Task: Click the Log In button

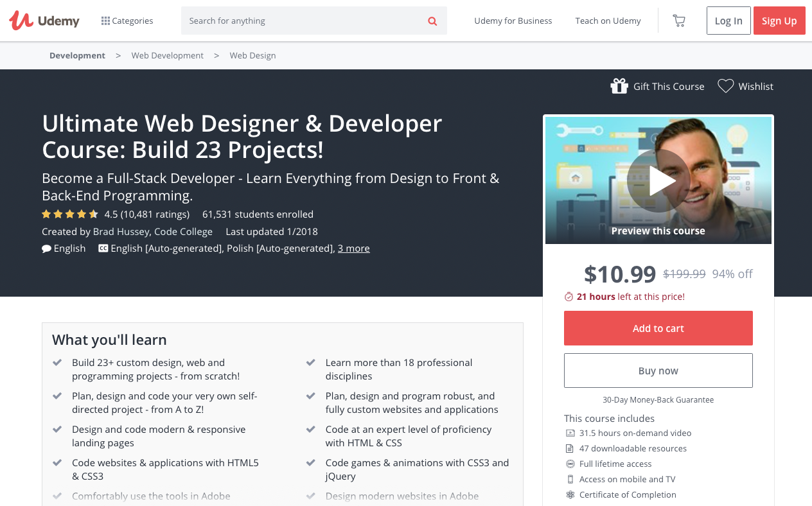Action: pos(728,21)
